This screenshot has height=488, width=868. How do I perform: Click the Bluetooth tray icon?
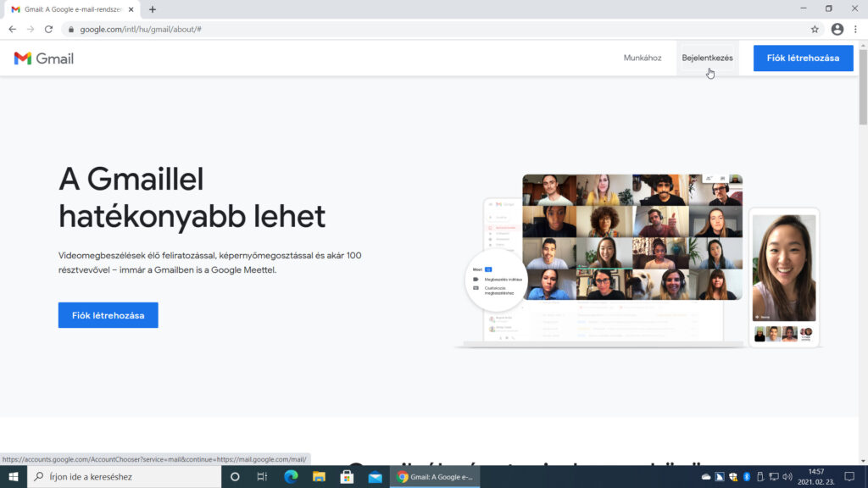point(746,476)
